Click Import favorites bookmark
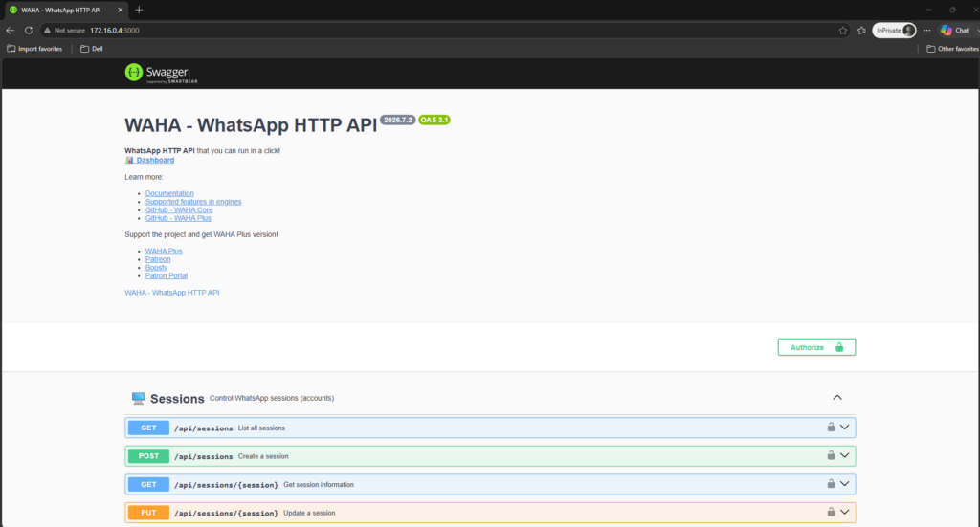This screenshot has height=527, width=980. click(x=34, y=49)
